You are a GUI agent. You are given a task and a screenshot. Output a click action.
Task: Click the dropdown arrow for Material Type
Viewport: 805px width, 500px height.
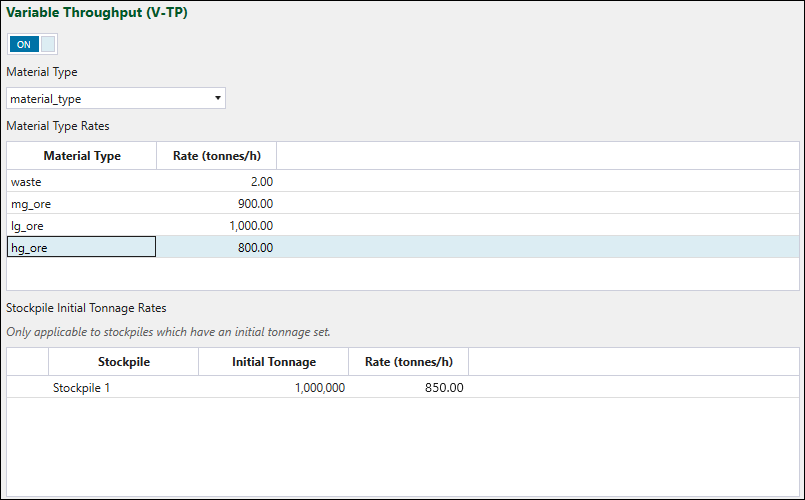(217, 99)
